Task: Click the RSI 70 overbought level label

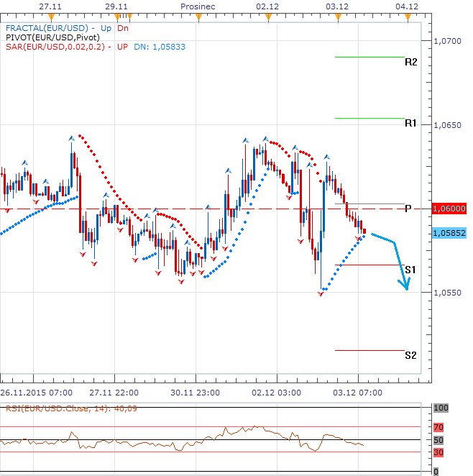Action: pyautogui.click(x=438, y=427)
